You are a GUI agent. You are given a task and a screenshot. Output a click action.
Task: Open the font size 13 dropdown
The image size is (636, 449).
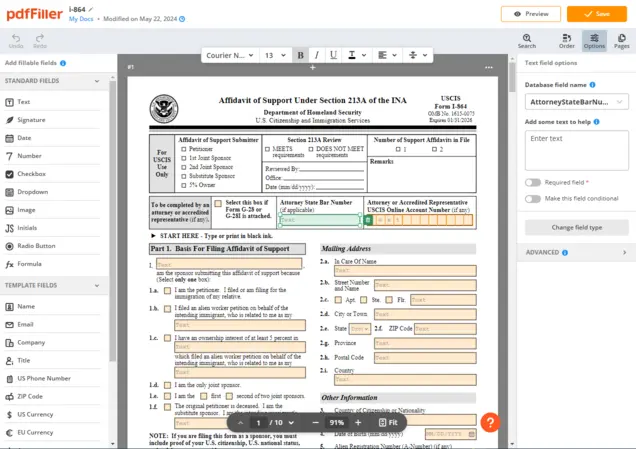[x=273, y=55]
